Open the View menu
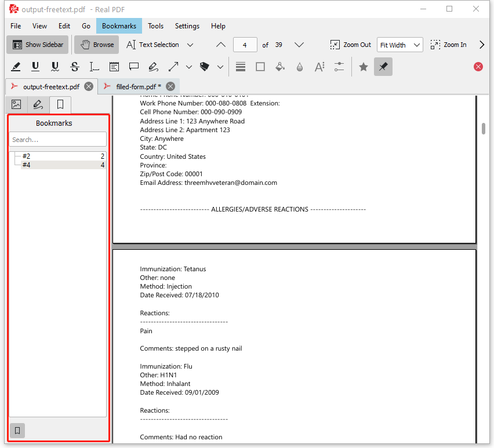The height and width of the screenshot is (448, 494). (39, 26)
